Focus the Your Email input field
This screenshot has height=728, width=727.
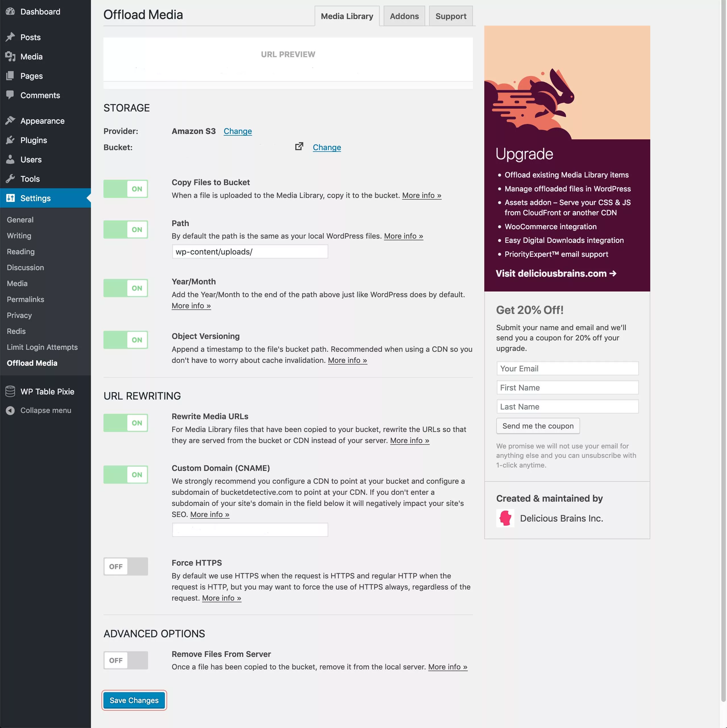[567, 369]
